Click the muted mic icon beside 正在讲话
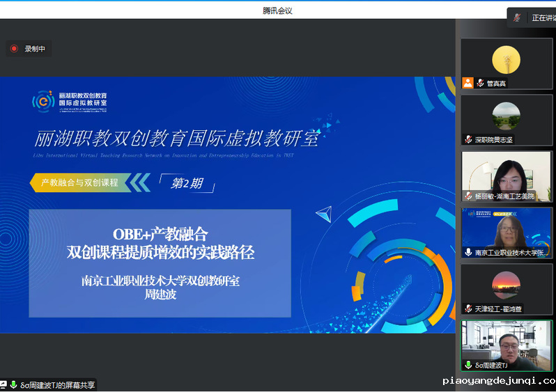The height and width of the screenshot is (392, 556). point(517,17)
